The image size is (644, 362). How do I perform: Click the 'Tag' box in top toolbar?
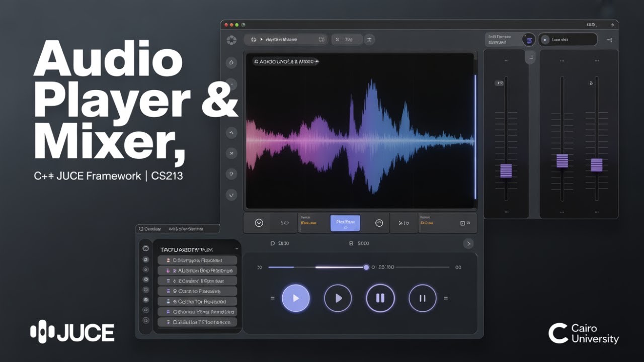347,39
